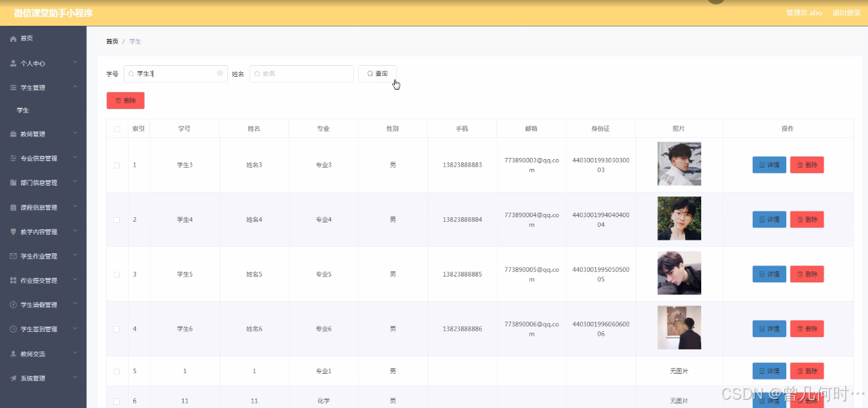Open 详情 for the 学生3 row
This screenshot has width=868, height=408.
pos(769,165)
